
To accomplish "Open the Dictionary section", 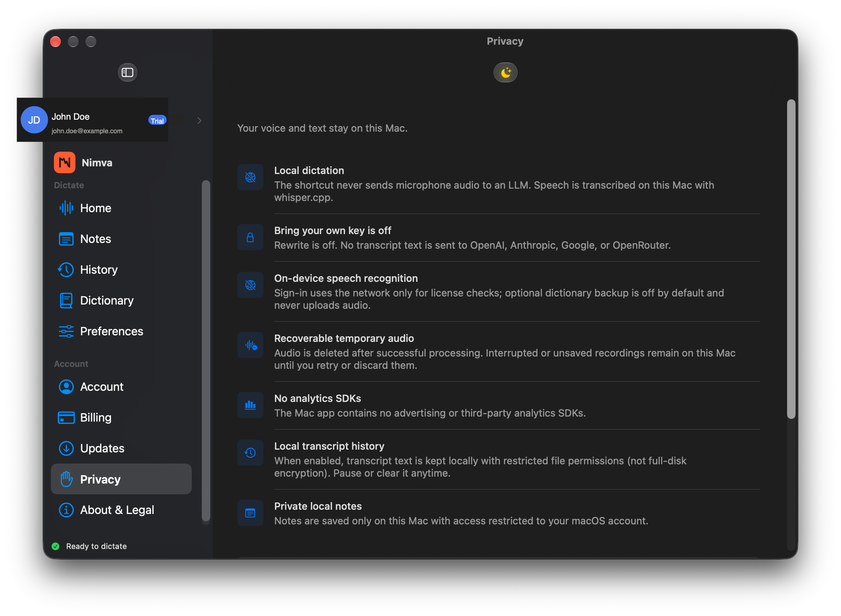I will tap(121, 301).
